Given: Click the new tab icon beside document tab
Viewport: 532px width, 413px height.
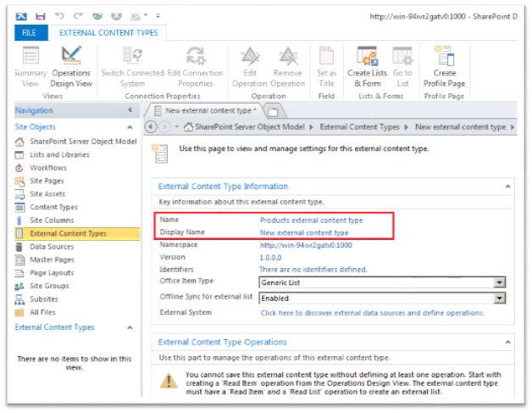Looking at the screenshot, I should pyautogui.click(x=273, y=111).
